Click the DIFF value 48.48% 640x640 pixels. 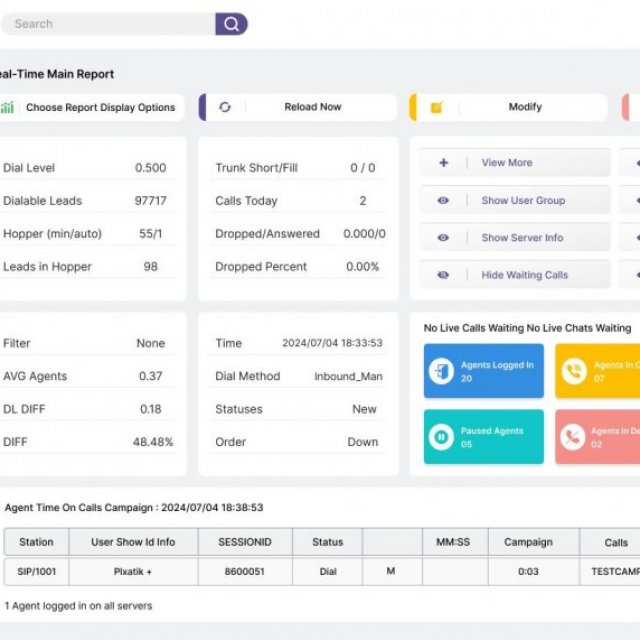coord(153,442)
